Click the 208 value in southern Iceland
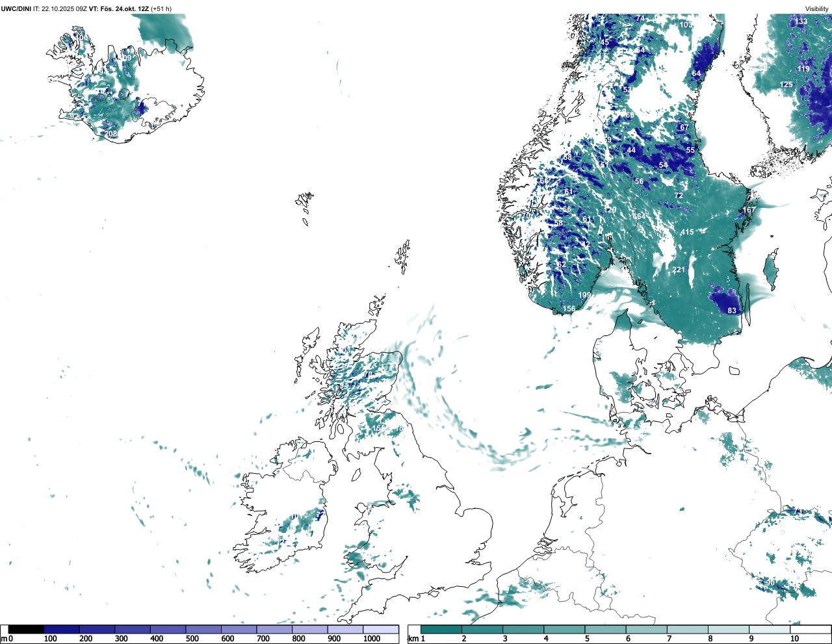The width and height of the screenshot is (832, 644). click(x=112, y=134)
